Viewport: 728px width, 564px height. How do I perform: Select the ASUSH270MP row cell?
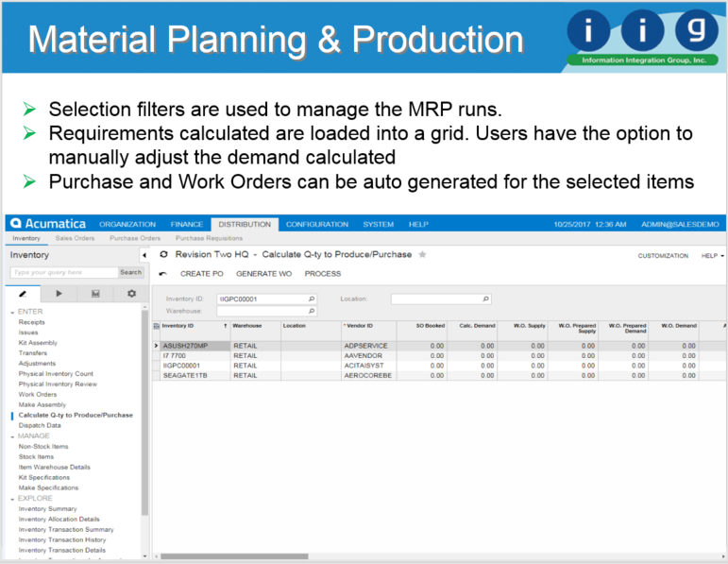tap(195, 346)
